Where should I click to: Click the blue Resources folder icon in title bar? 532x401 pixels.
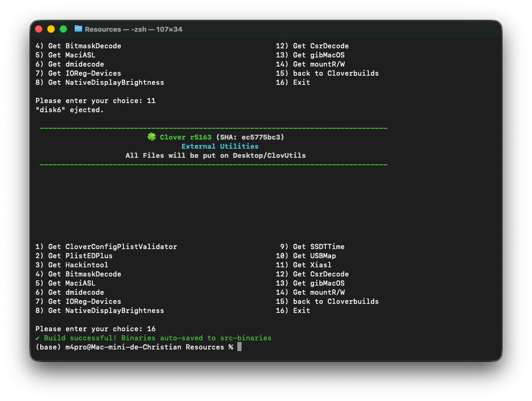(78, 29)
